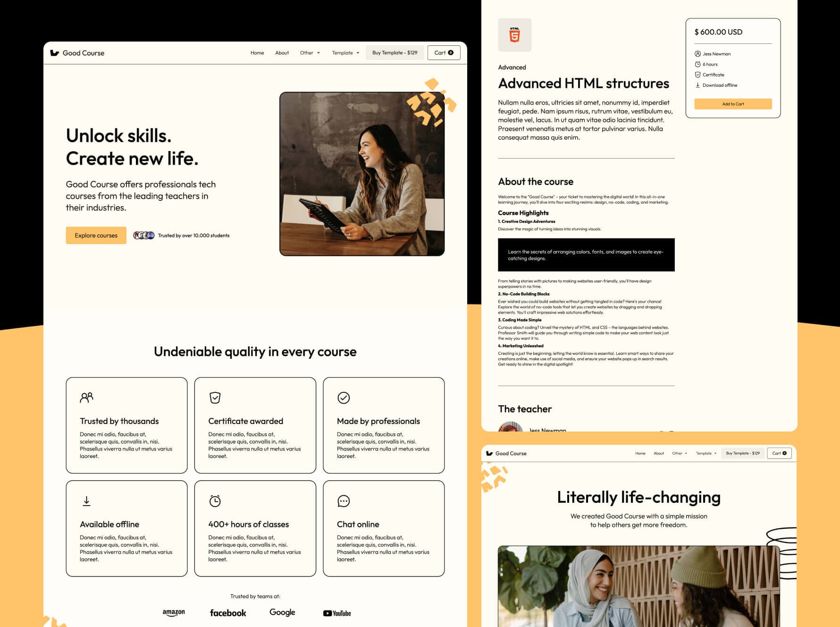
Task: Open the Template dropdown in the Literally life-changing page
Action: (x=706, y=453)
